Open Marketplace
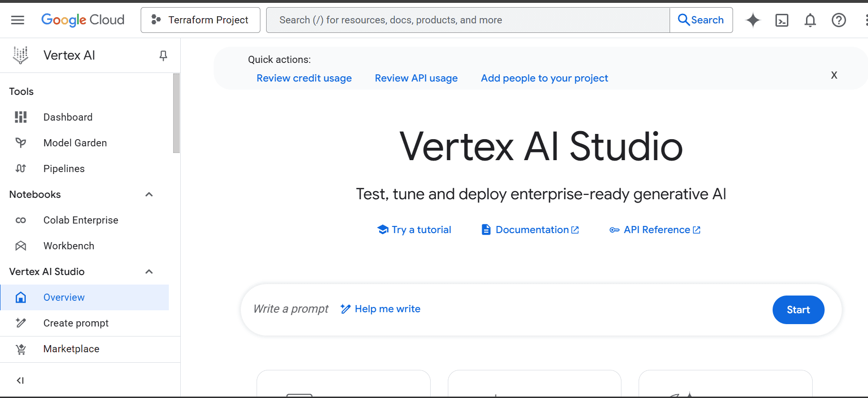Image resolution: width=868 pixels, height=398 pixels. 71,349
